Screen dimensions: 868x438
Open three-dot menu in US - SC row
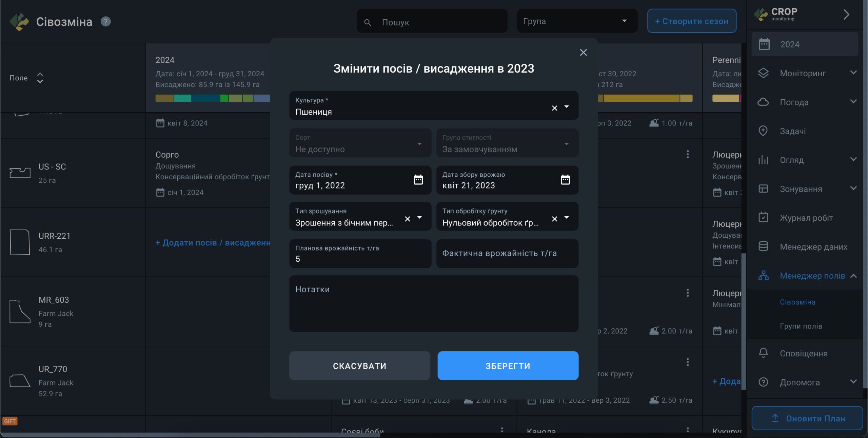point(687,155)
